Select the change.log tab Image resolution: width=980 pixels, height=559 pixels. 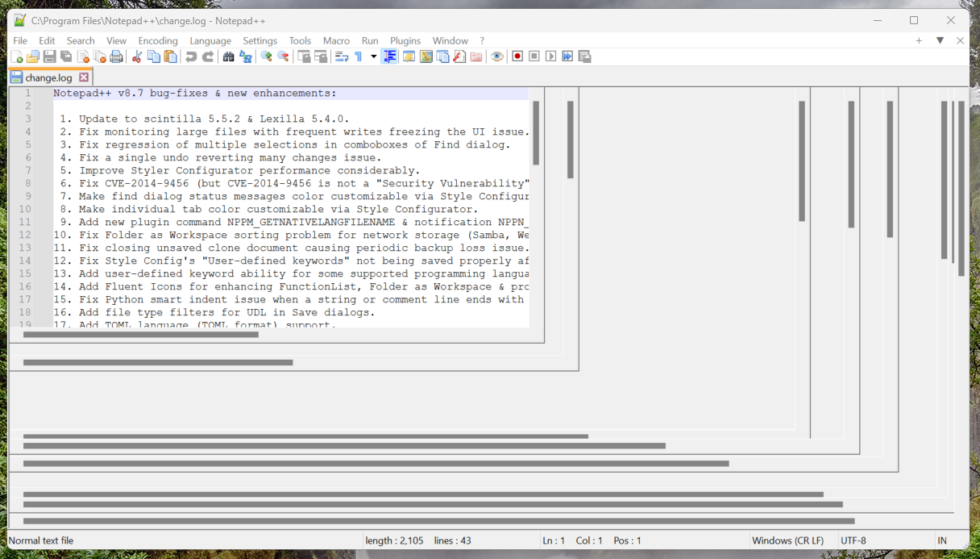[x=49, y=77]
